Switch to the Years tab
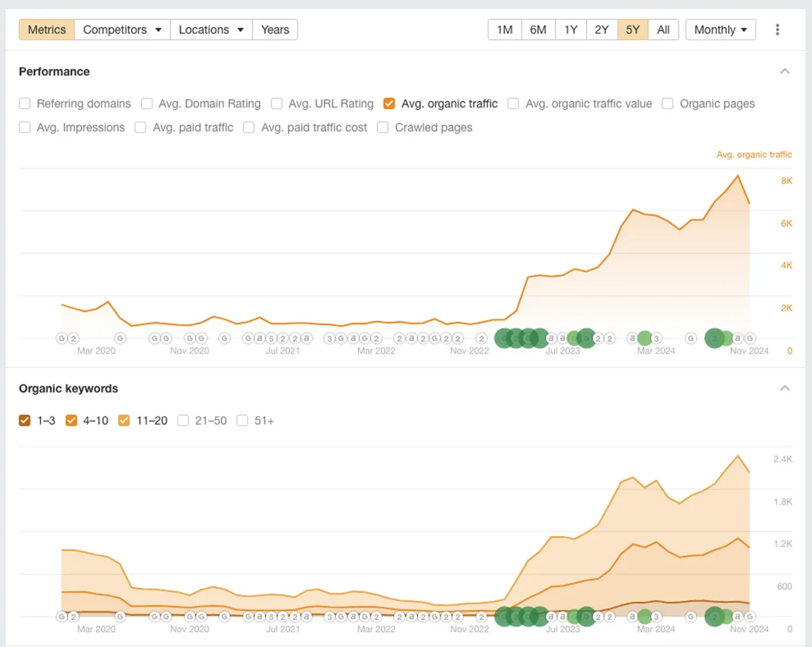This screenshot has width=812, height=647. click(275, 30)
